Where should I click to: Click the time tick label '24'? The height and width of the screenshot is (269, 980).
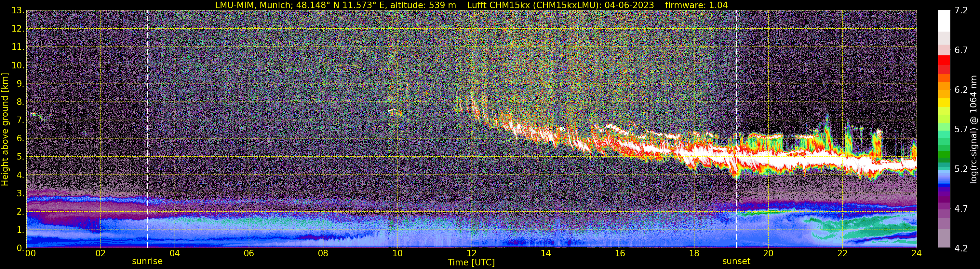[x=916, y=253]
